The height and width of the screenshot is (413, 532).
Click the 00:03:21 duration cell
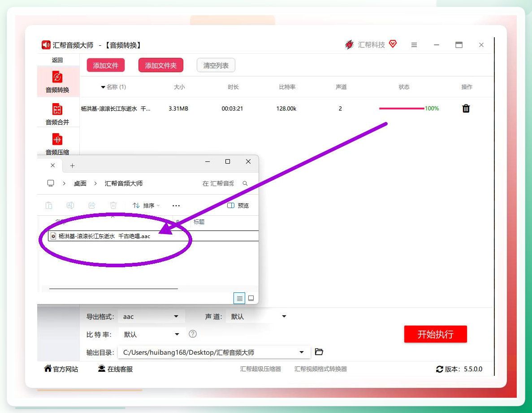(x=233, y=109)
